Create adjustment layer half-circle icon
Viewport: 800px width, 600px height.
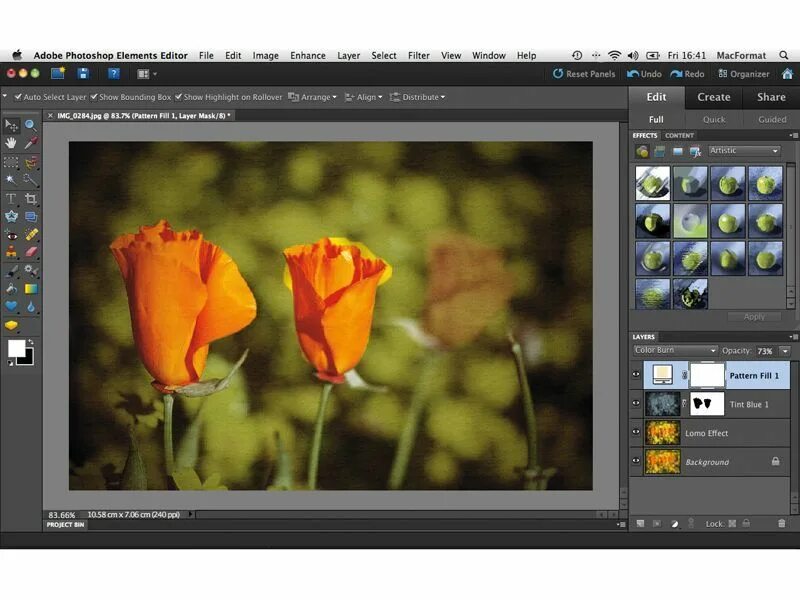click(x=674, y=523)
